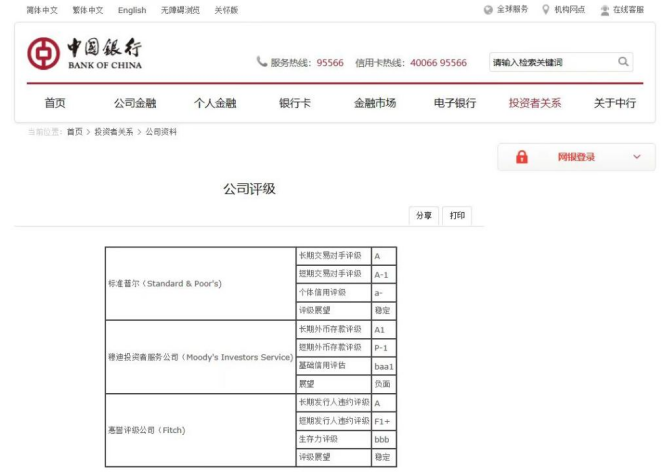662x473 pixels.
Task: Expand the 网银登录 dropdown chevron
Action: tap(637, 157)
